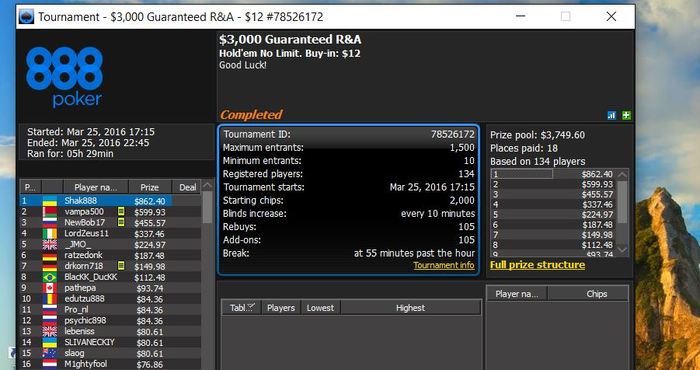Click the up arrow of the results list scrollbar
The width and height of the screenshot is (700, 370).
(x=208, y=186)
